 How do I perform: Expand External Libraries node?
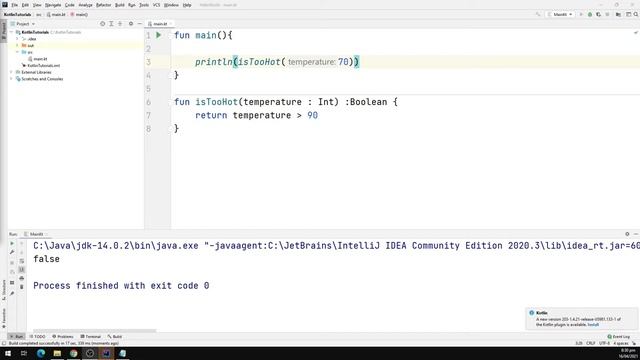click(11, 72)
